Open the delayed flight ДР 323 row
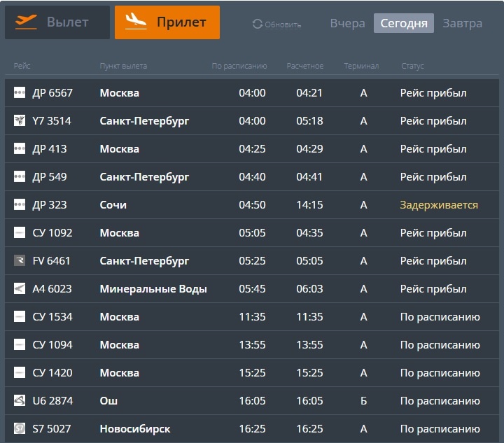 point(252,204)
